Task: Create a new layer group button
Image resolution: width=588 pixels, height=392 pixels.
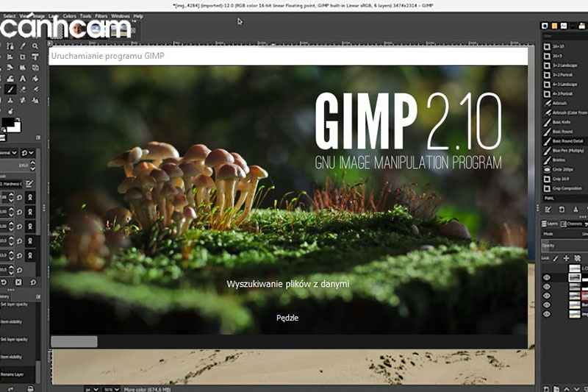Action: tap(556, 388)
